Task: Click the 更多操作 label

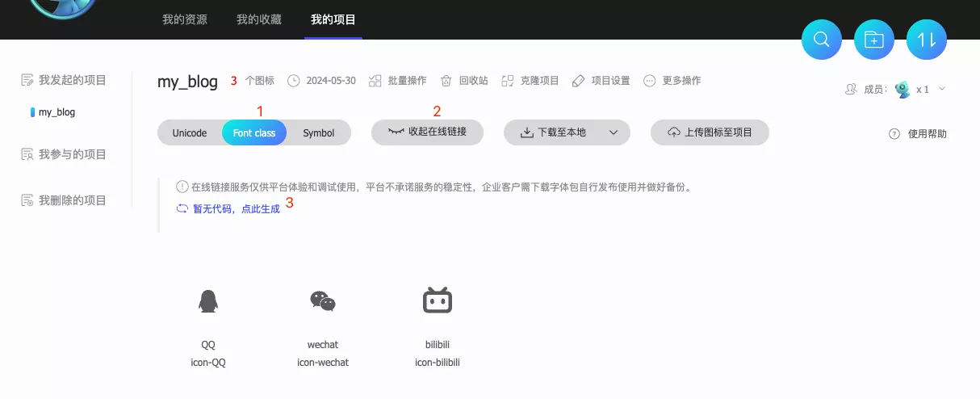Action: click(x=681, y=81)
